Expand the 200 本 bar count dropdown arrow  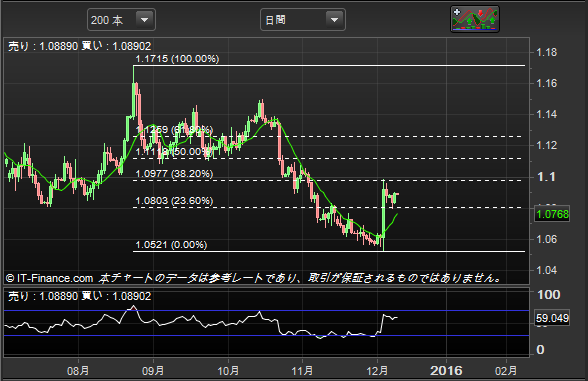pyautogui.click(x=144, y=20)
